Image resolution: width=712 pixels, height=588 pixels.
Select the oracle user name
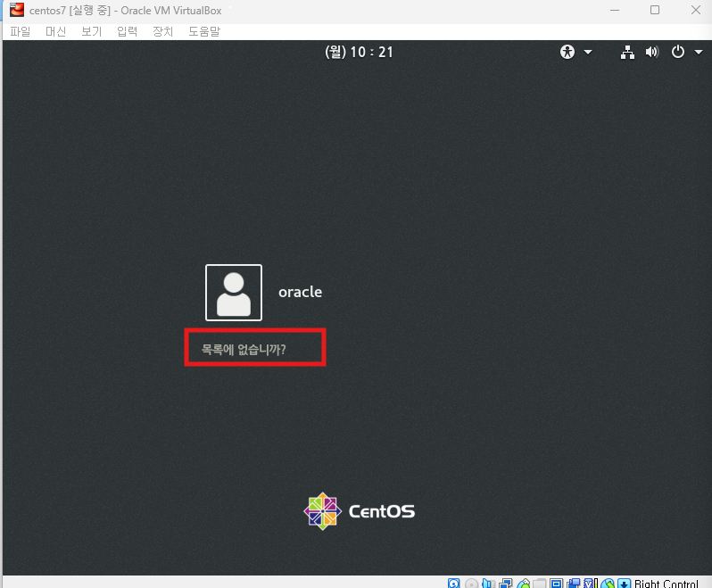point(300,292)
